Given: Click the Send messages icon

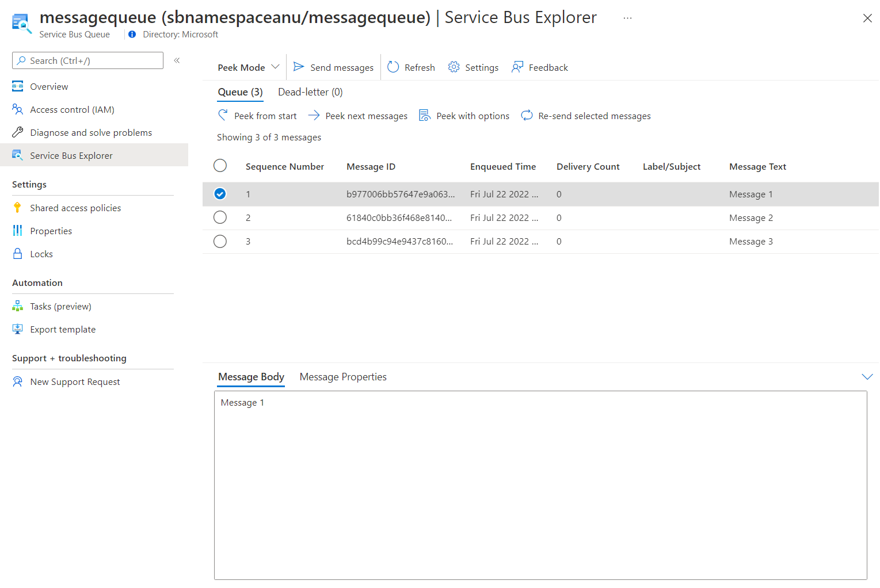Looking at the screenshot, I should [x=298, y=67].
